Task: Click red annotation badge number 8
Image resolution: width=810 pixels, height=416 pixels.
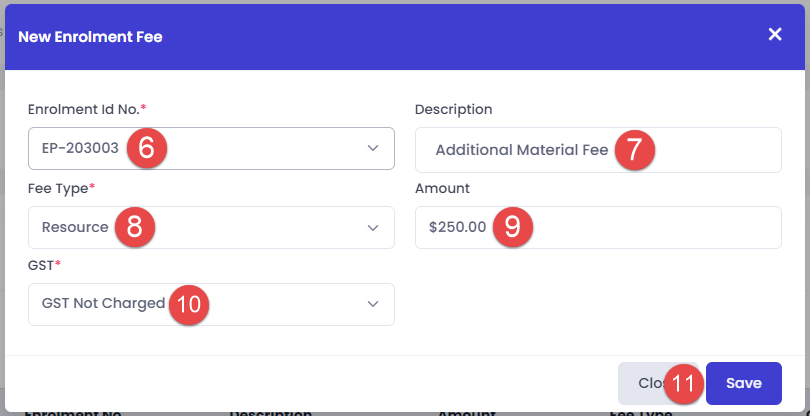Action: (x=135, y=227)
